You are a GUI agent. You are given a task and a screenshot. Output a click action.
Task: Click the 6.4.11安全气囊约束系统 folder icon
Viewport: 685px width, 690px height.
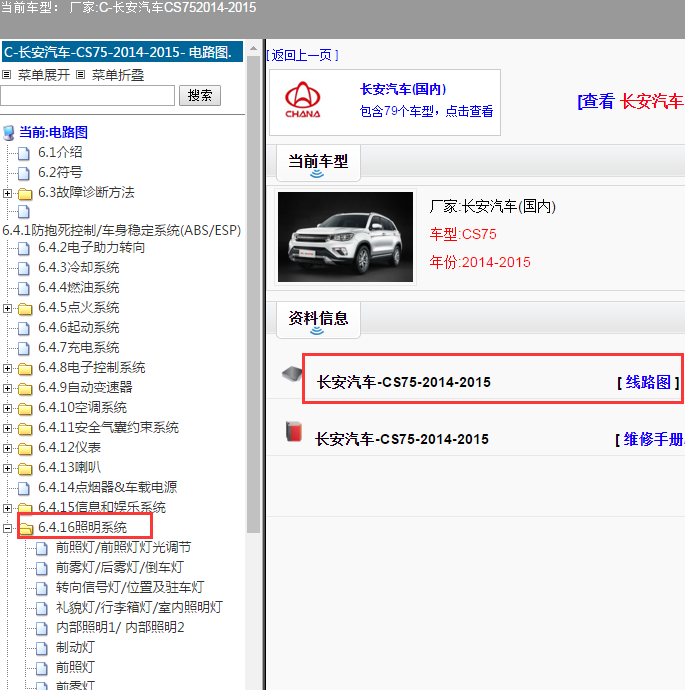tap(25, 429)
